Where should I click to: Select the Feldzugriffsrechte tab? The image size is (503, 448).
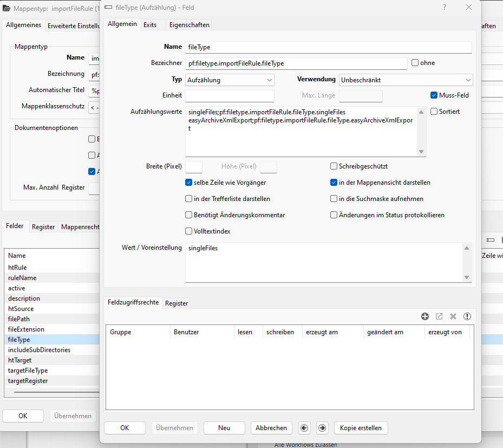(133, 302)
